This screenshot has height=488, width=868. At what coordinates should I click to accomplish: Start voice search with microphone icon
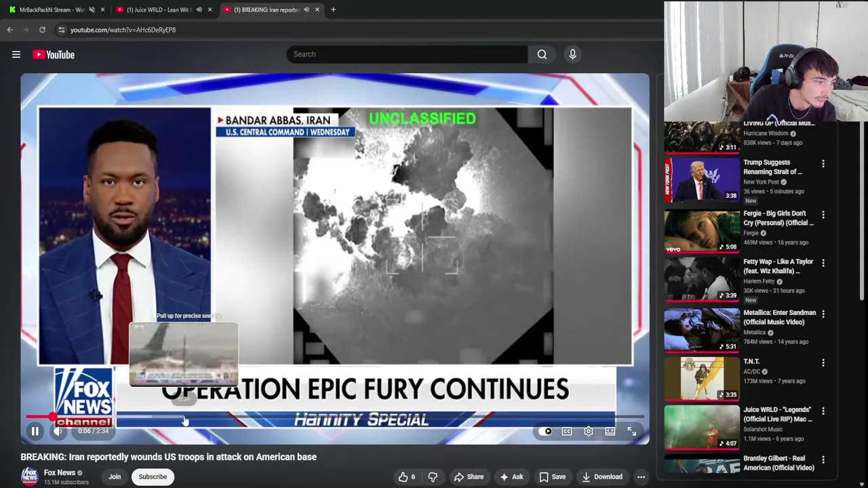pos(572,54)
